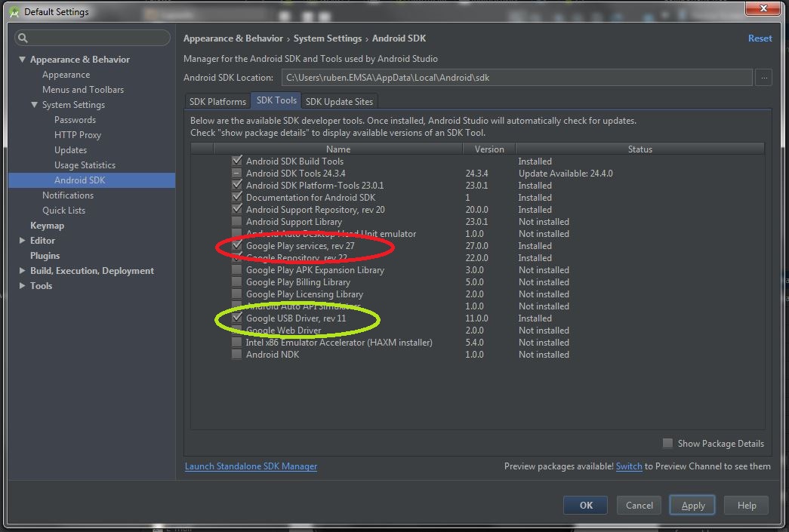Collapse "Appearance & Behavior"
This screenshot has width=789, height=532.
click(23, 59)
